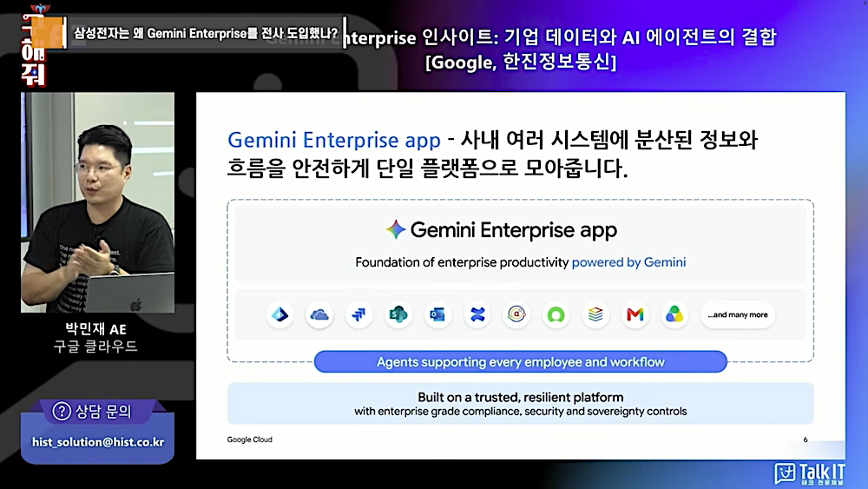Click the 'Google Cloud' slide footer
This screenshot has height=489, width=868.
click(250, 439)
